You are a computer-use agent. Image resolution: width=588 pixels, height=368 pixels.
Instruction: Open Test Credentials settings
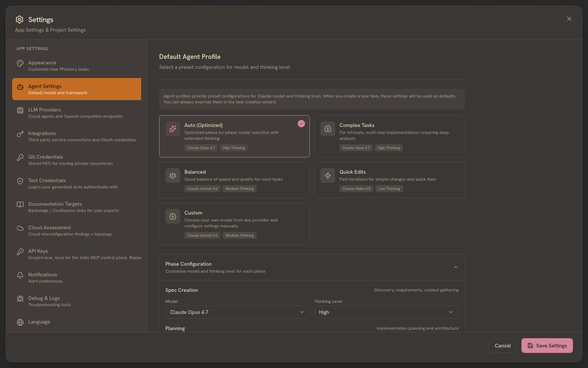point(76,183)
